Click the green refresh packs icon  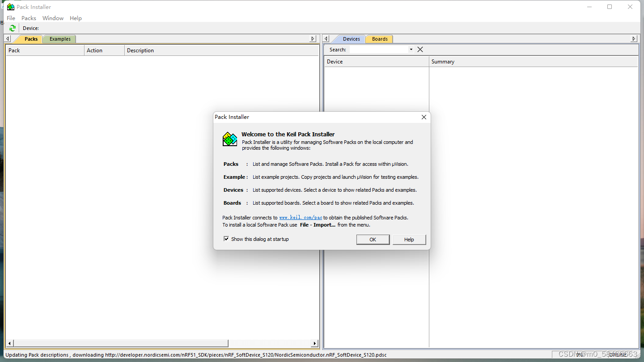[x=13, y=28]
